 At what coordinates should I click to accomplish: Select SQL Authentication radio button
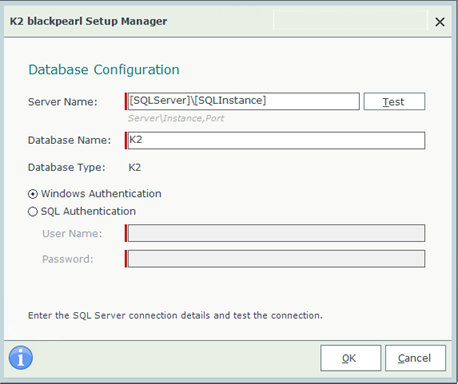[x=33, y=212]
